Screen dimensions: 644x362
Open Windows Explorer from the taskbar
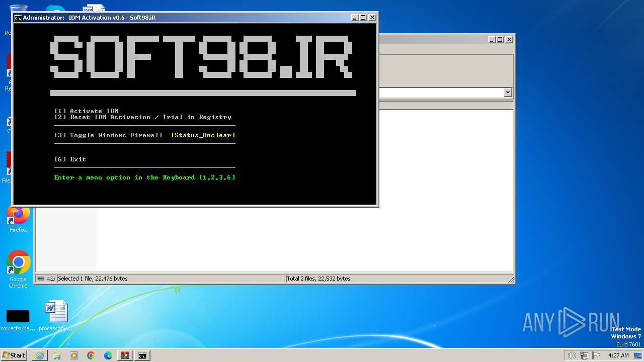click(x=57, y=355)
